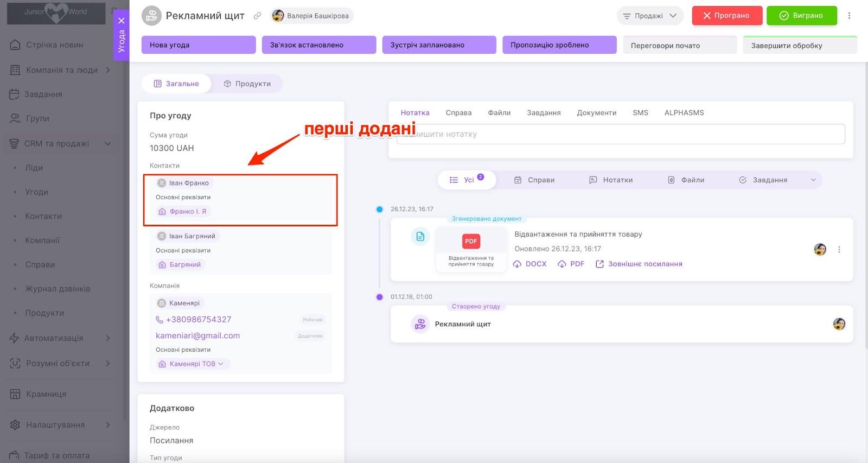Viewport: 868px width, 463px height.
Task: Download the DOCX cloud icon
Action: pyautogui.click(x=517, y=264)
